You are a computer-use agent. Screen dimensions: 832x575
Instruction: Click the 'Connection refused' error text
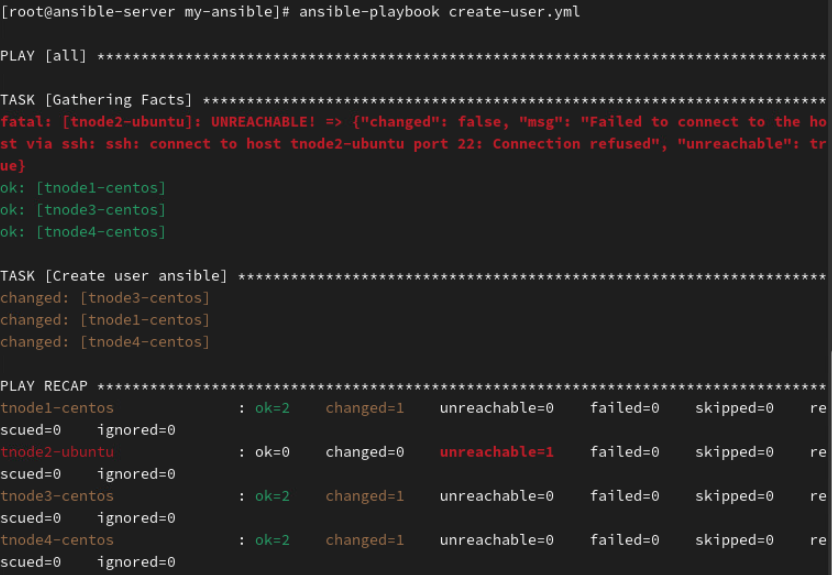pyautogui.click(x=572, y=144)
